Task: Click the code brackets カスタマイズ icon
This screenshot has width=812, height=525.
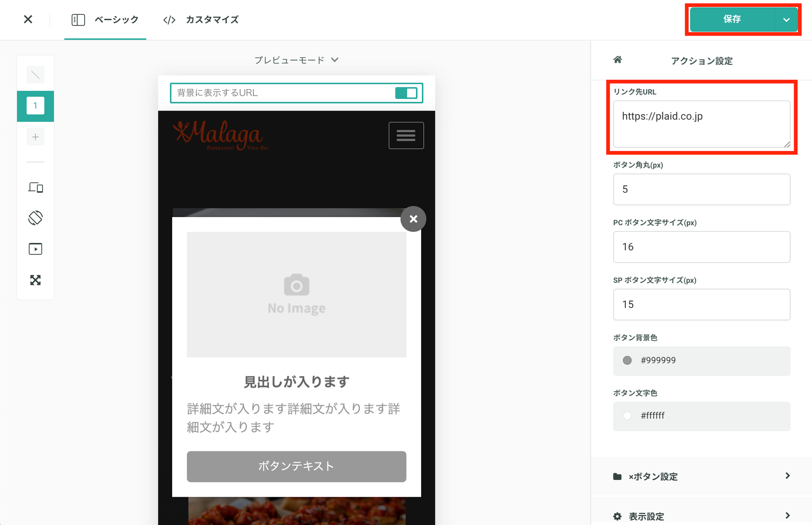Action: coord(169,20)
